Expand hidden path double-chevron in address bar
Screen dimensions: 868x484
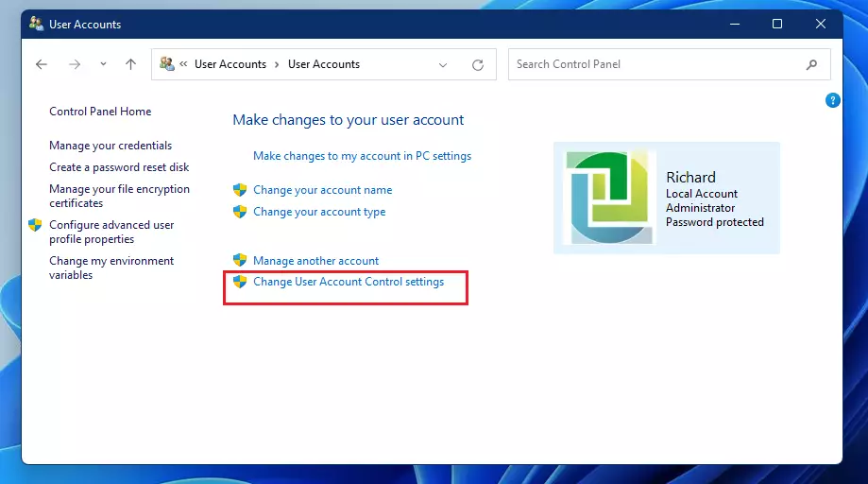coord(183,64)
